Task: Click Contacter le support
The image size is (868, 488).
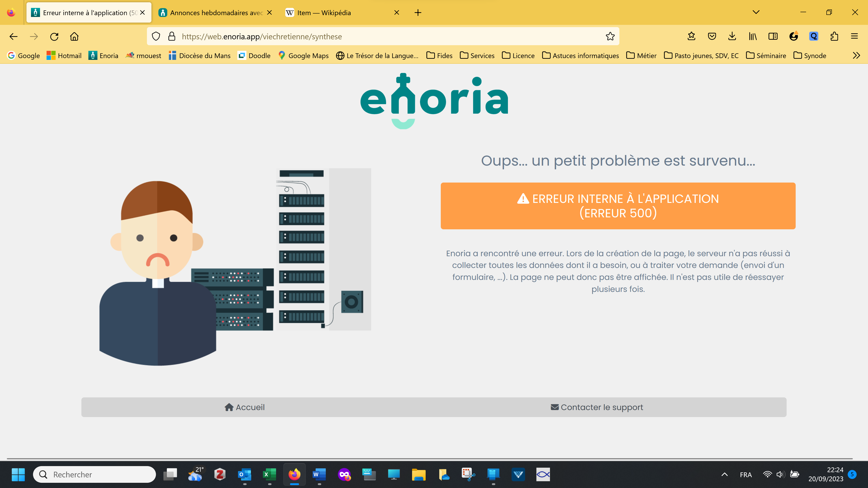Action: pos(597,407)
